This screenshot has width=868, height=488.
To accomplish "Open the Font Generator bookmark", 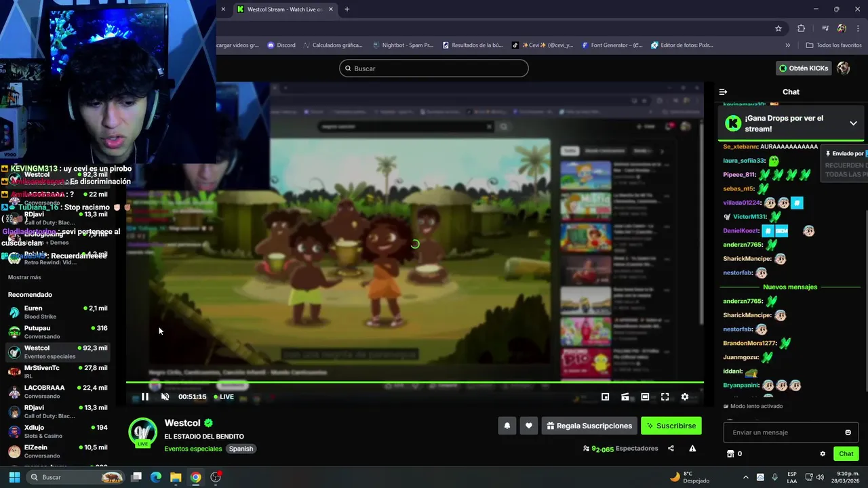I will (x=612, y=45).
